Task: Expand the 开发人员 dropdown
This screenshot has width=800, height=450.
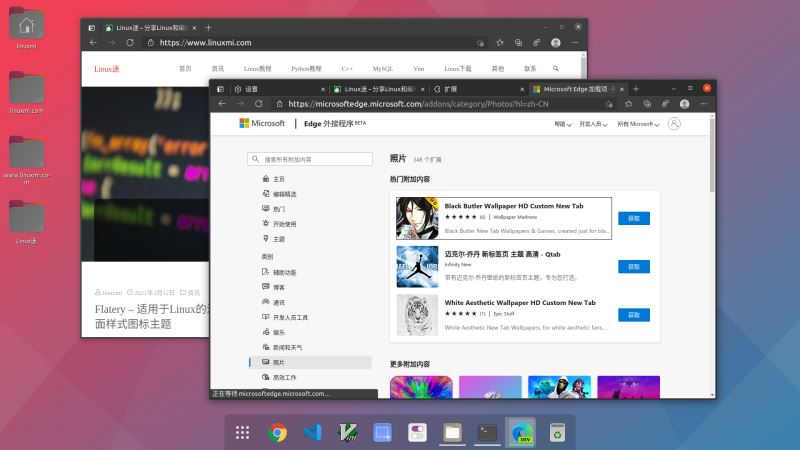Action: click(x=593, y=124)
